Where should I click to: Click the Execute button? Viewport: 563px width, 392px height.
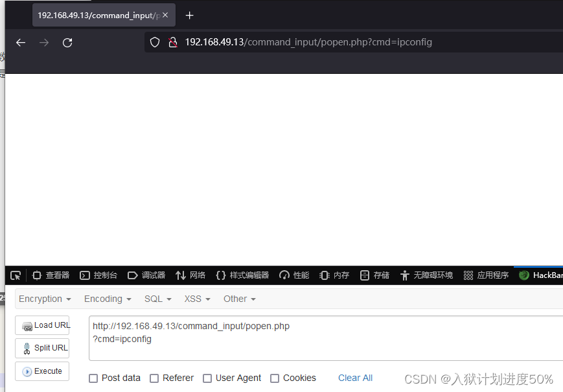42,371
